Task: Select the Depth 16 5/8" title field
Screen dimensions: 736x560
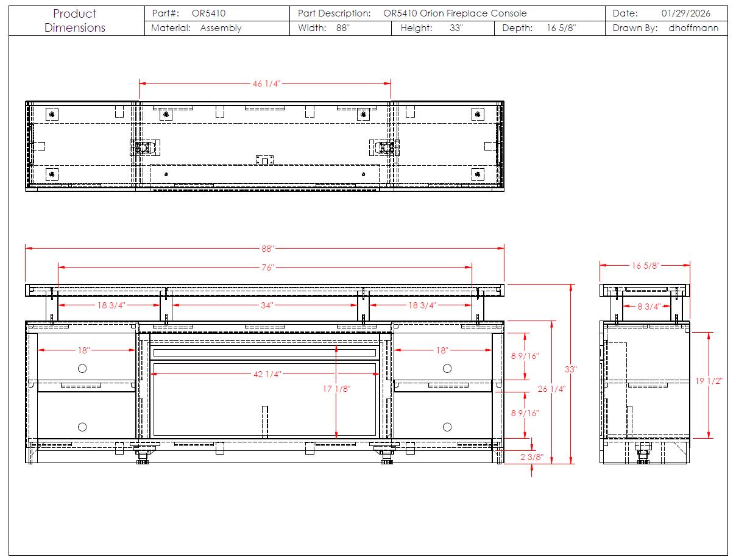Action: [539, 28]
